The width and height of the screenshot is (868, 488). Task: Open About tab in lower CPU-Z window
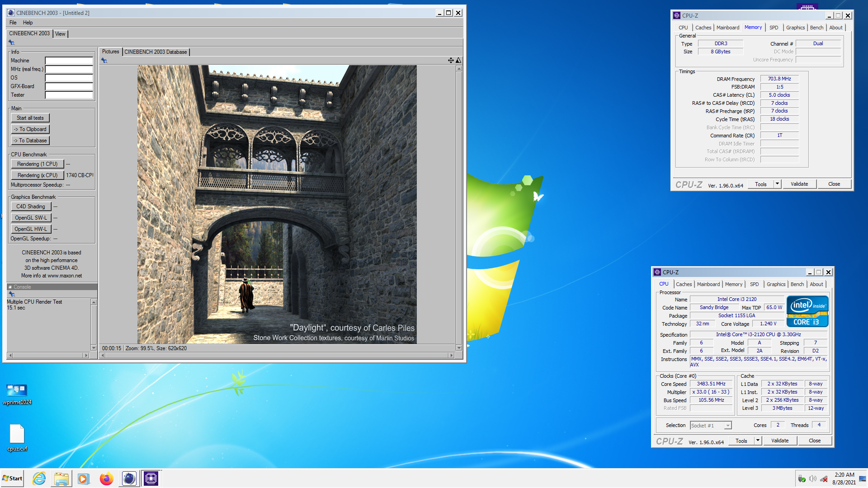(816, 284)
